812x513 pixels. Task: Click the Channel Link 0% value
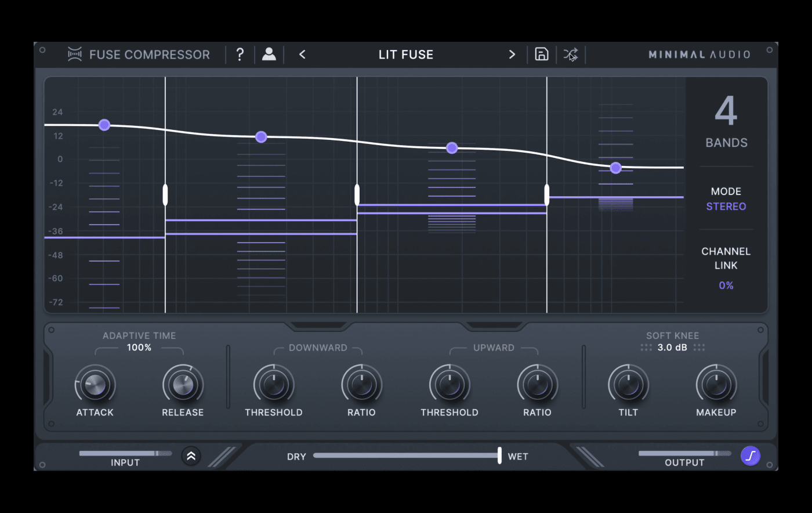[x=726, y=286]
